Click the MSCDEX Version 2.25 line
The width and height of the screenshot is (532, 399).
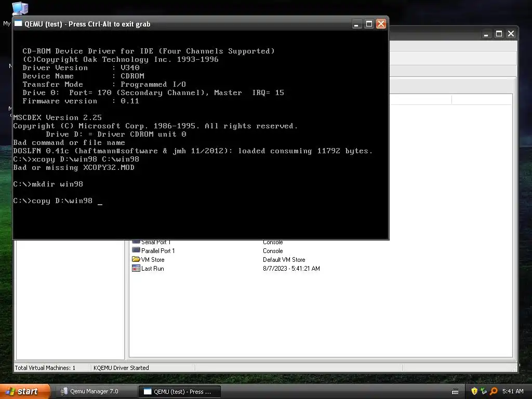(57, 117)
